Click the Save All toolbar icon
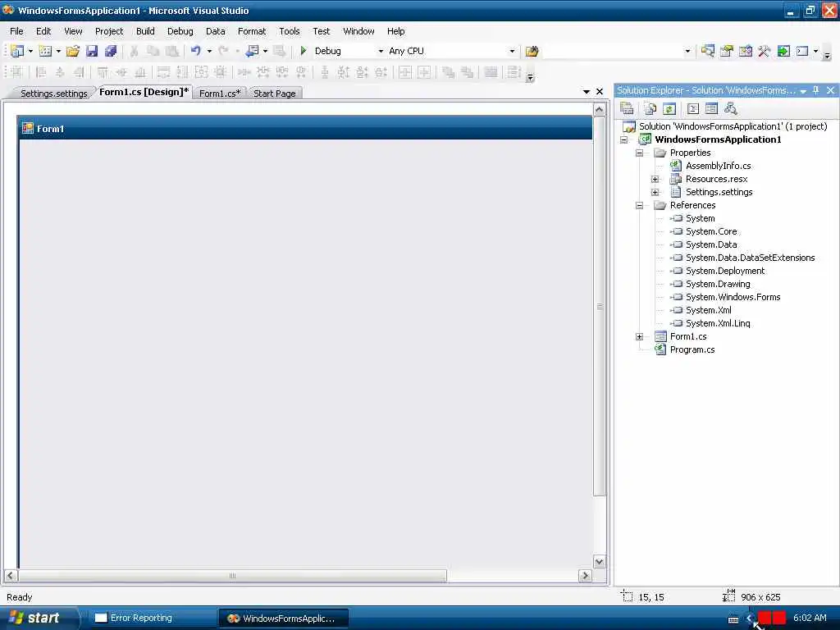This screenshot has width=840, height=630. [x=111, y=51]
